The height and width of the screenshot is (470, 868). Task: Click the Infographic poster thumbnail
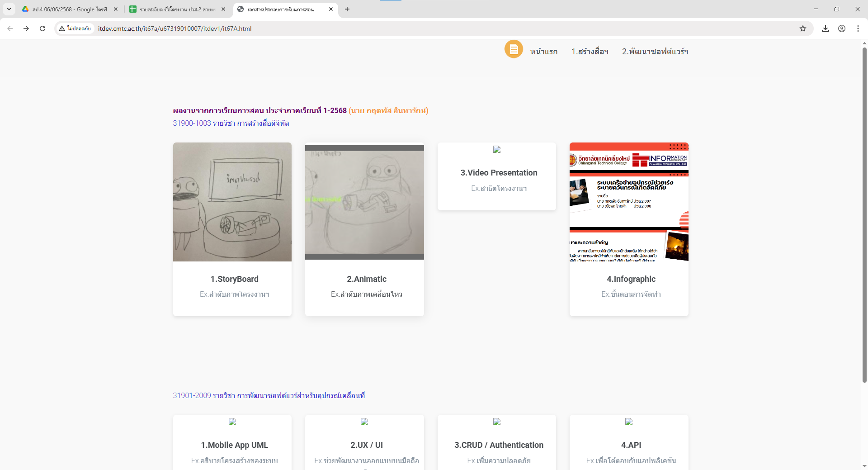(x=629, y=202)
